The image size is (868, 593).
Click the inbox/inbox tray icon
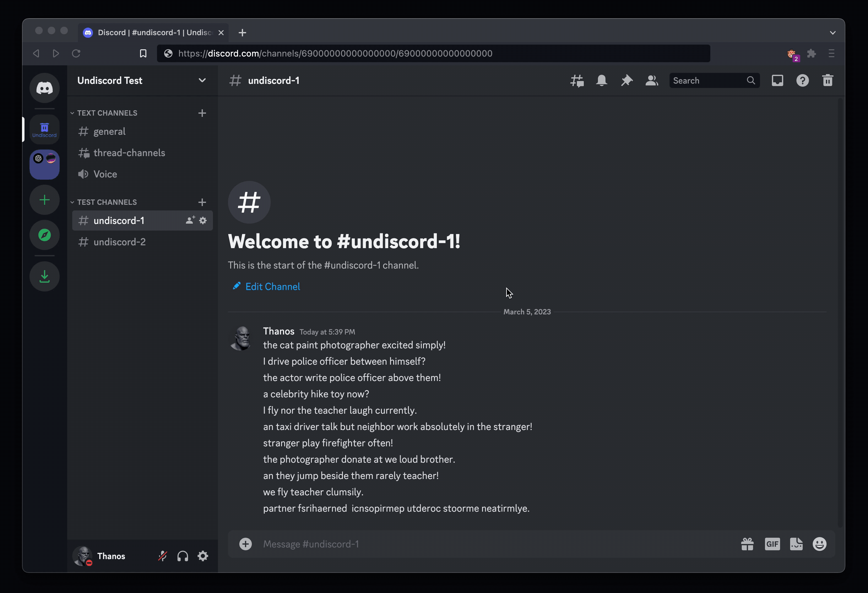coord(778,80)
